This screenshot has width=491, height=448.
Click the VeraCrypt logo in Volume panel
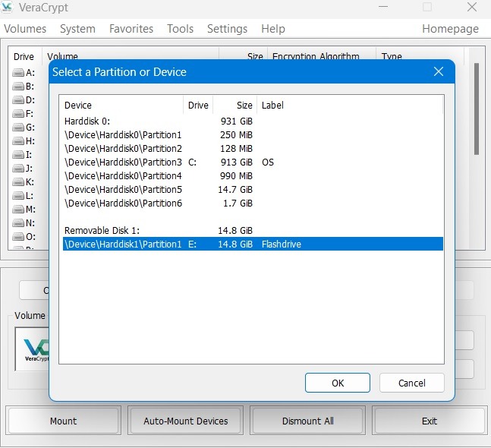click(x=36, y=349)
